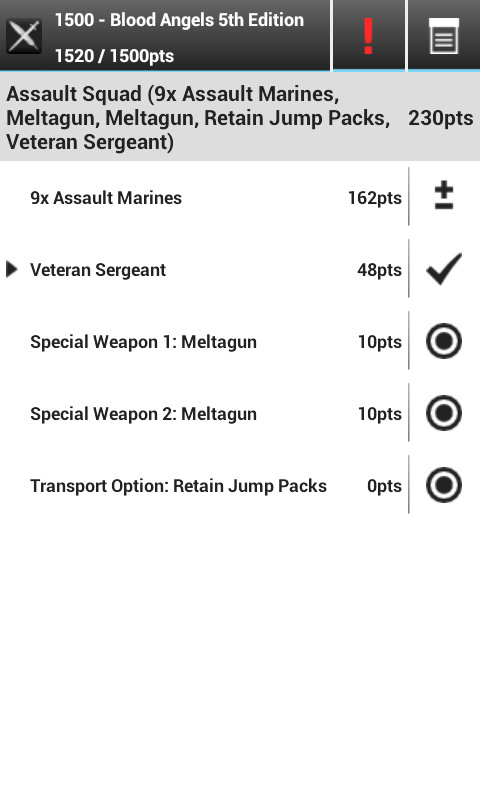This screenshot has height=800, width=480.
Task: Toggle the Veteran Sergeant checkmark
Action: click(x=444, y=268)
